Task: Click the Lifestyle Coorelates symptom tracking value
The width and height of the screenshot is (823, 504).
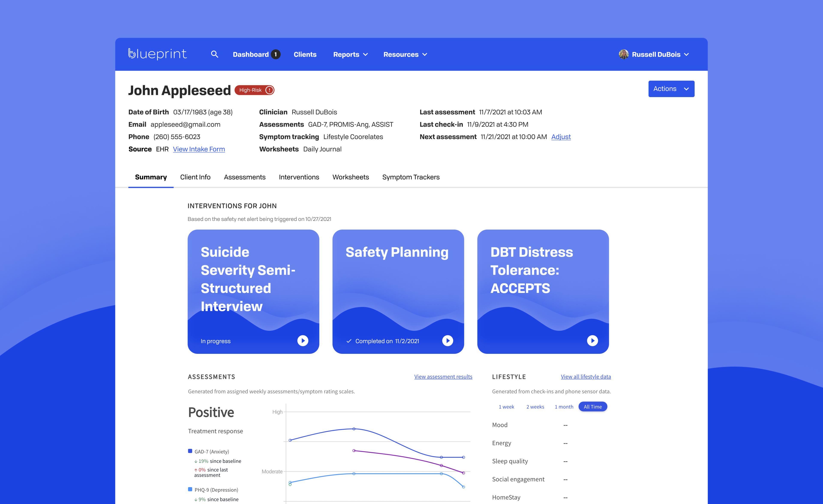Action: [353, 136]
